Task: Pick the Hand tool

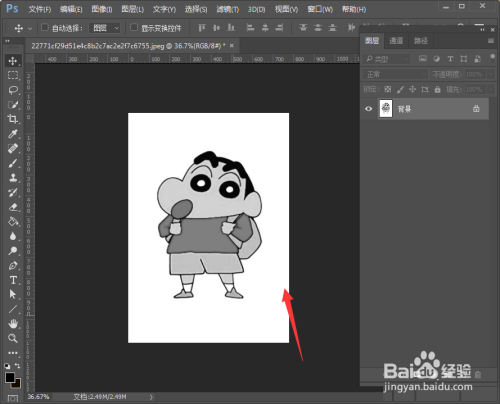Action: click(13, 323)
